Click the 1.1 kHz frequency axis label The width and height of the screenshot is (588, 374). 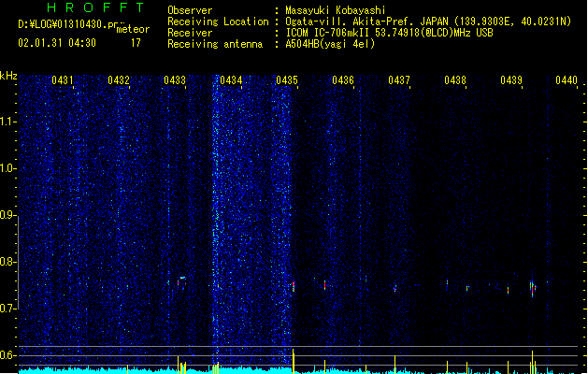[x=7, y=122]
